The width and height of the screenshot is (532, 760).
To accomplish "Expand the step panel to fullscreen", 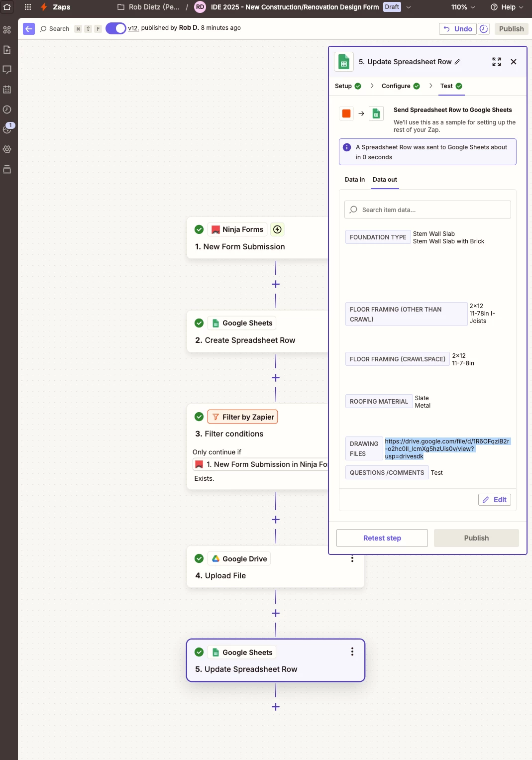I will 497,62.
